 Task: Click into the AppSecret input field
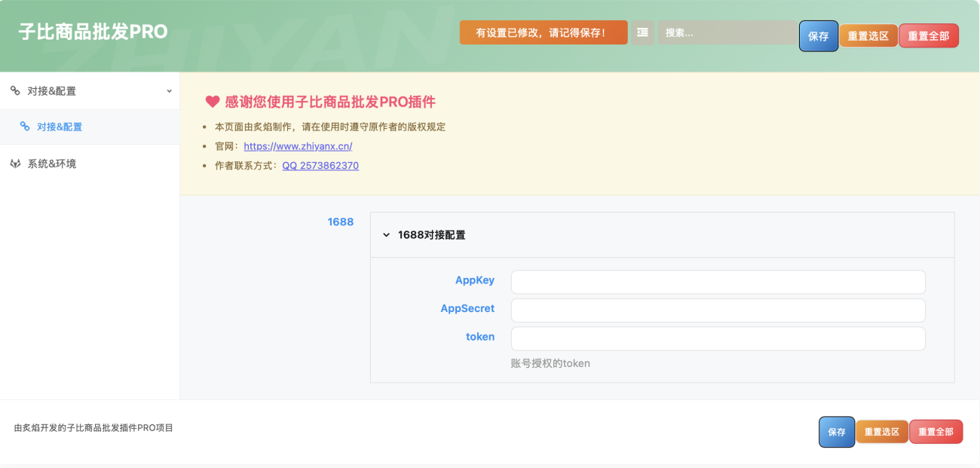pos(718,310)
